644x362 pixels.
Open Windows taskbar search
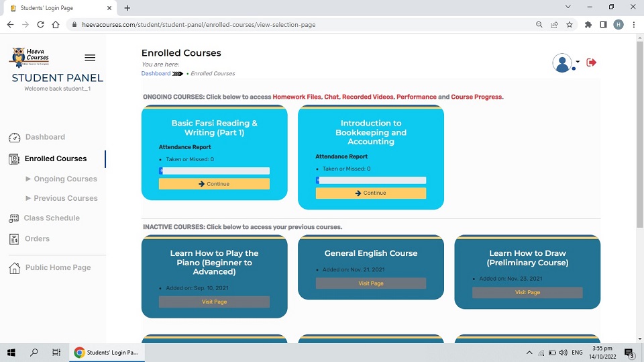(x=34, y=353)
